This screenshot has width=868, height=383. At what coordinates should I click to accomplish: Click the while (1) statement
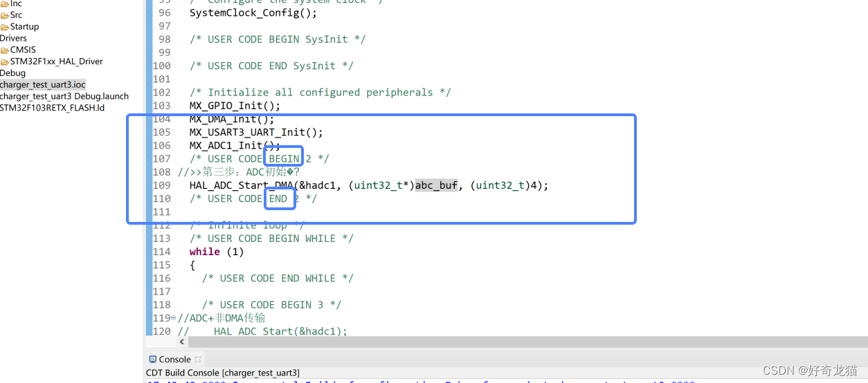click(217, 252)
